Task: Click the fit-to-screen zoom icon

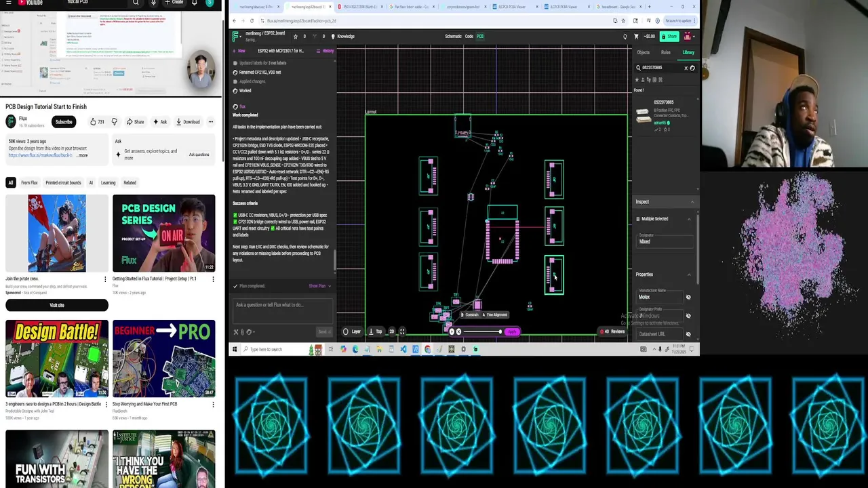Action: [402, 331]
